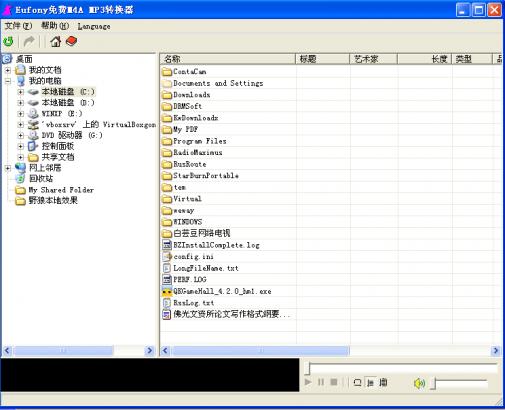
Task: Toggle the repeat loop playback icon
Action: tap(357, 382)
